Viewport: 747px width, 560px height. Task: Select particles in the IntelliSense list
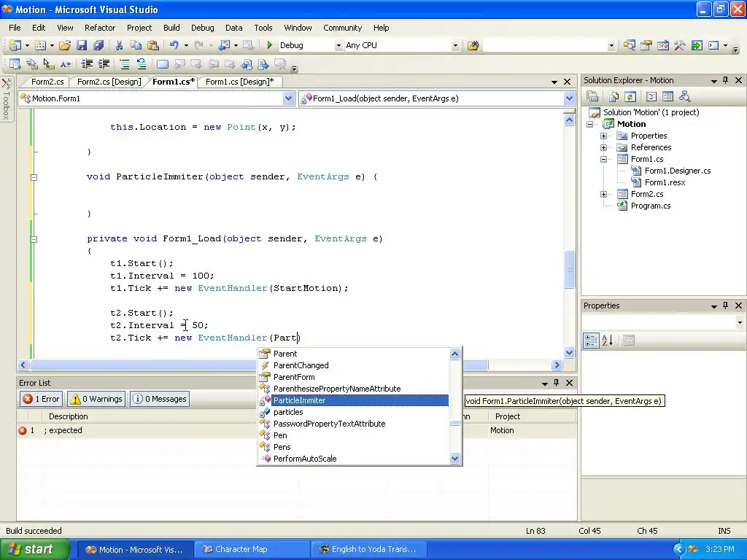288,412
